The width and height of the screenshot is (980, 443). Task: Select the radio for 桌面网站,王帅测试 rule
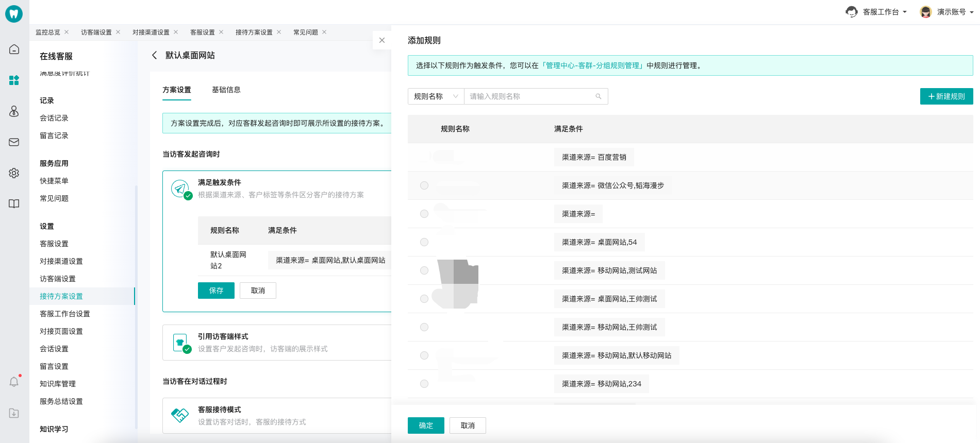424,299
